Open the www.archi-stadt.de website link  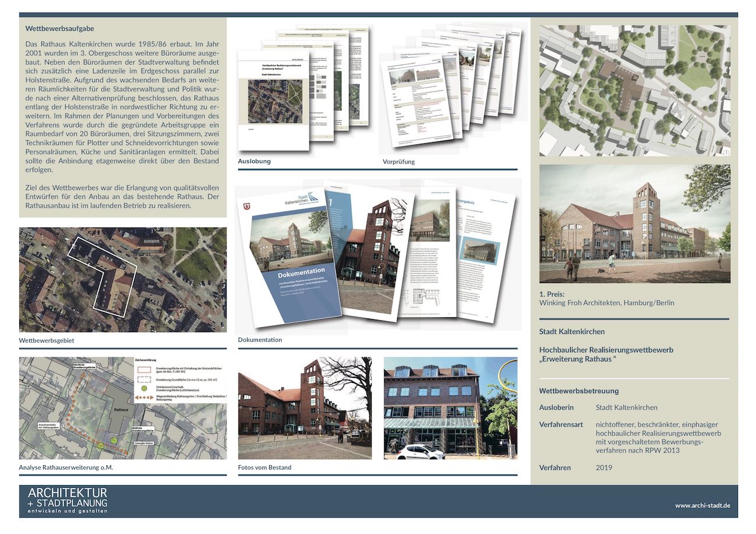pyautogui.click(x=702, y=505)
